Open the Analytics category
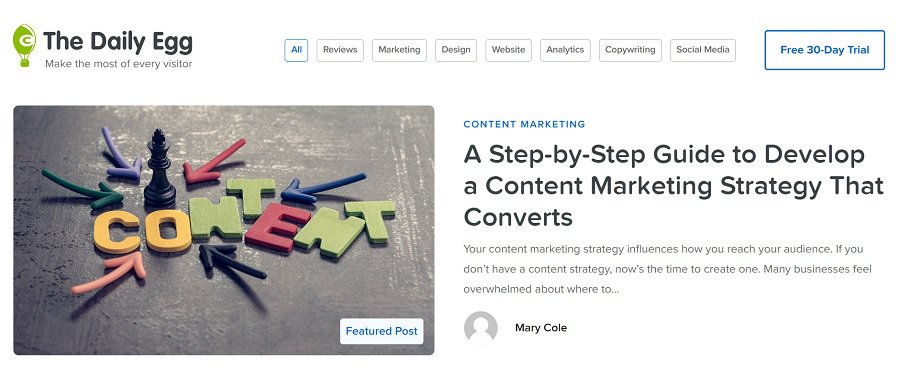Viewport: 900px width, 381px height. click(x=565, y=50)
